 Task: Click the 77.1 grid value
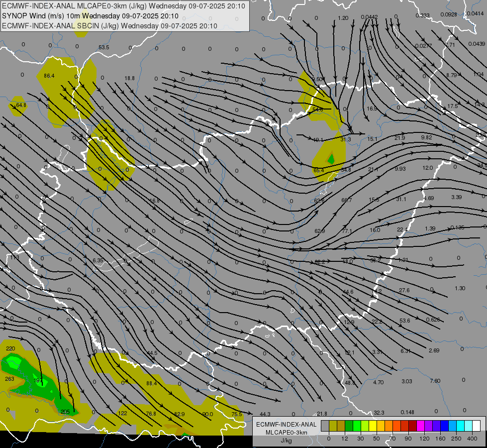[347, 231]
